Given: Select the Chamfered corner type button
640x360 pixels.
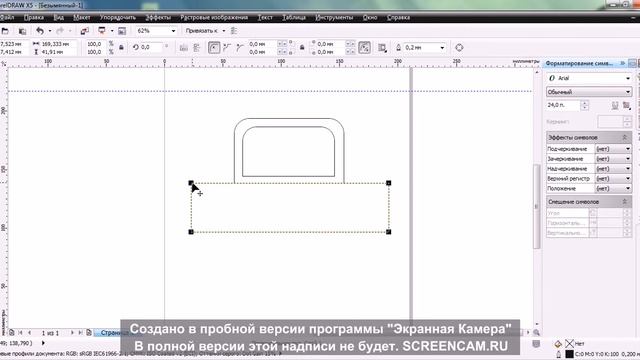Looking at the screenshot, I should pyautogui.click(x=240, y=48).
